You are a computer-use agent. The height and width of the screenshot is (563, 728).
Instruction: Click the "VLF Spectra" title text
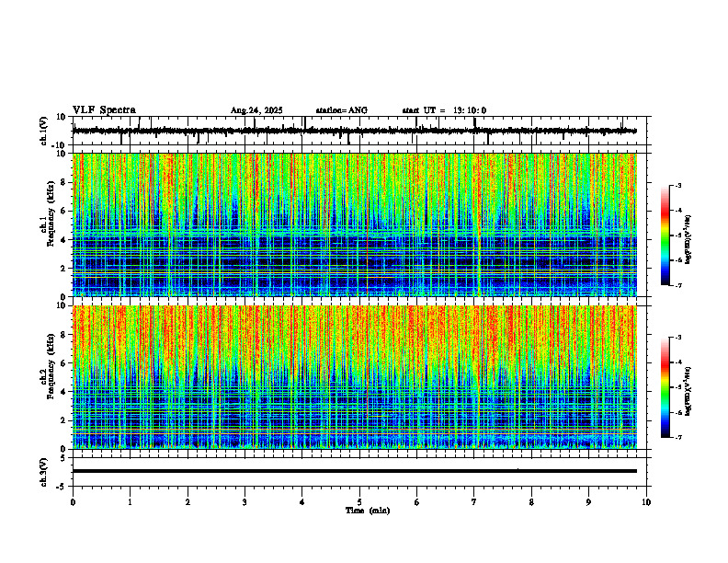tap(104, 110)
